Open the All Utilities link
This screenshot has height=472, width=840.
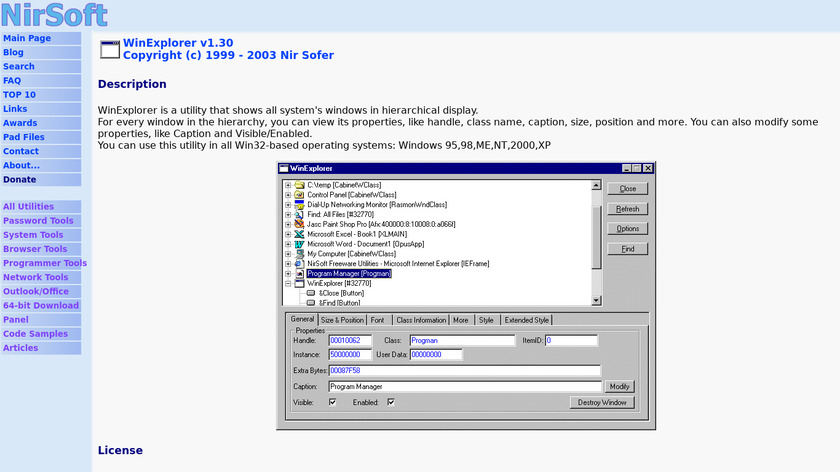28,206
